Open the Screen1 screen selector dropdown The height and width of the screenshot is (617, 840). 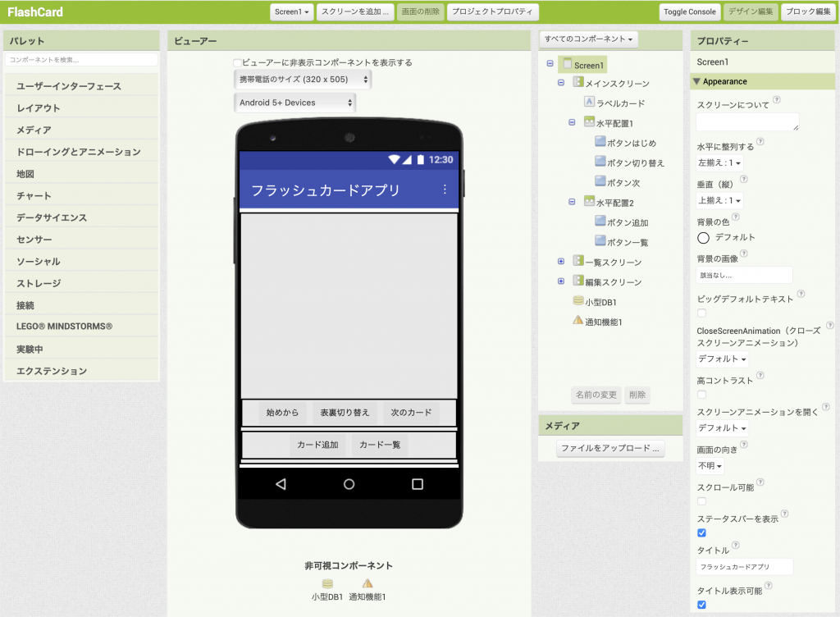click(x=292, y=12)
